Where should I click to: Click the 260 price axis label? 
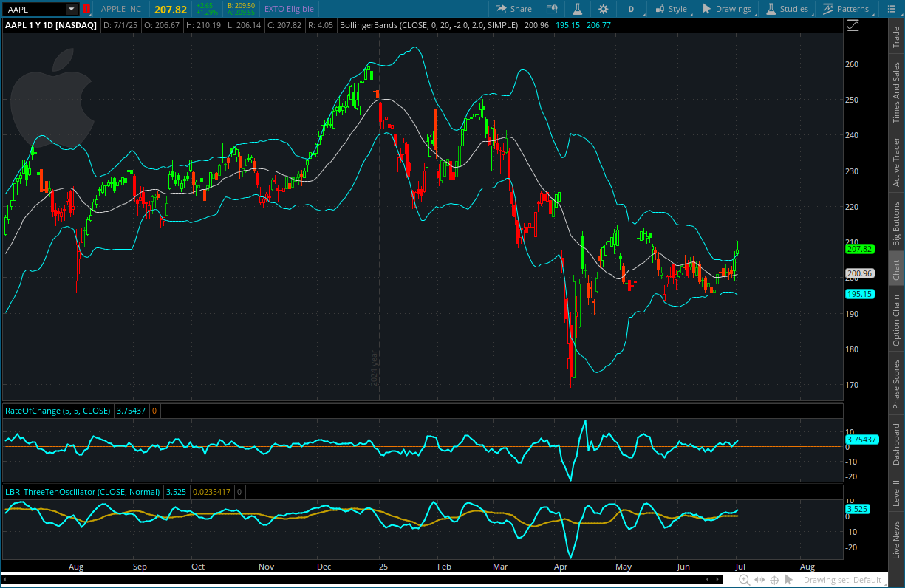tap(852, 64)
